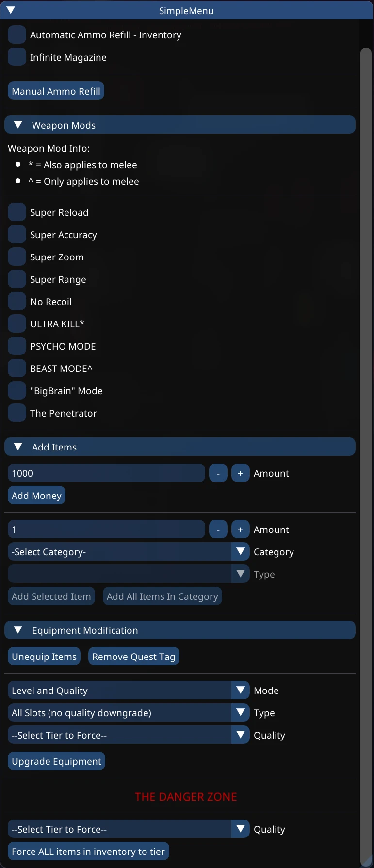Open the -Select Category- dropdown
The width and height of the screenshot is (374, 868).
point(128,551)
